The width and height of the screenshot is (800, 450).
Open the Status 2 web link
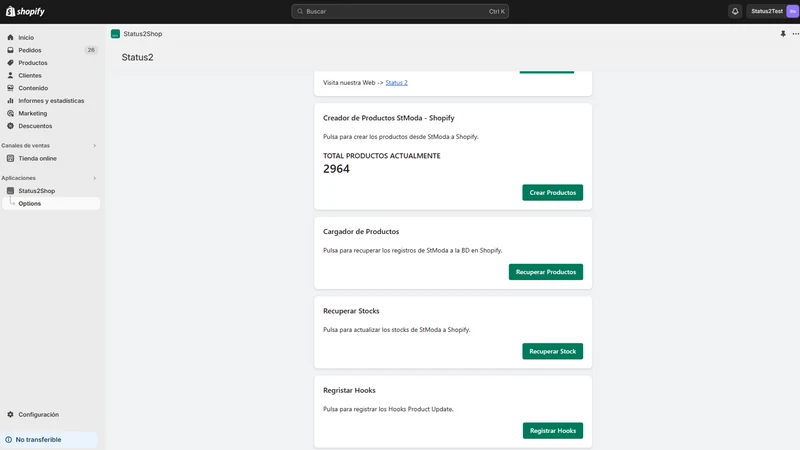point(396,83)
